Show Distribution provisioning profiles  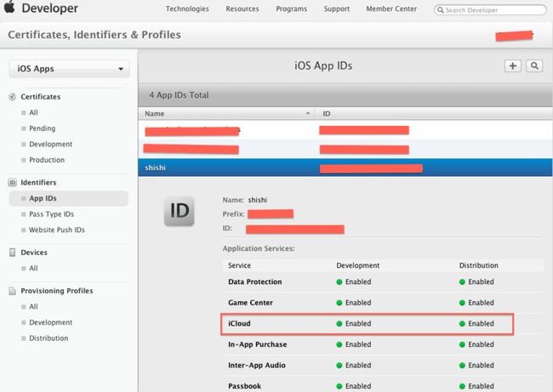click(48, 338)
